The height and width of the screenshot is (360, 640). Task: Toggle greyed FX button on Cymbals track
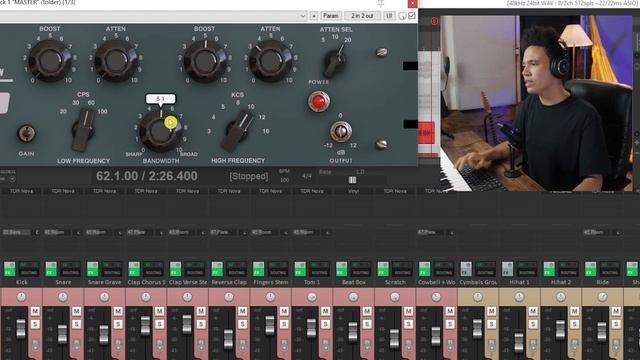click(x=466, y=269)
